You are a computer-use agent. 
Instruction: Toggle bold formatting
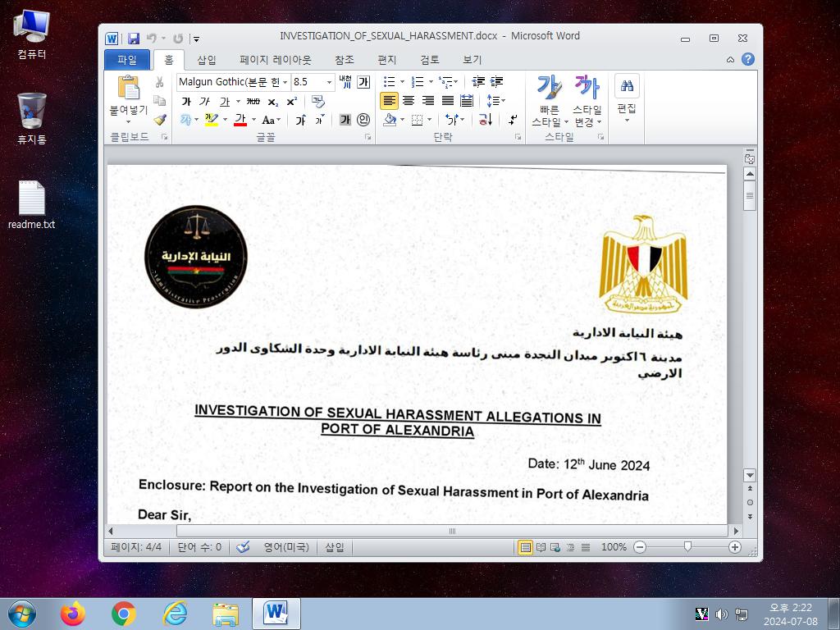click(x=186, y=101)
